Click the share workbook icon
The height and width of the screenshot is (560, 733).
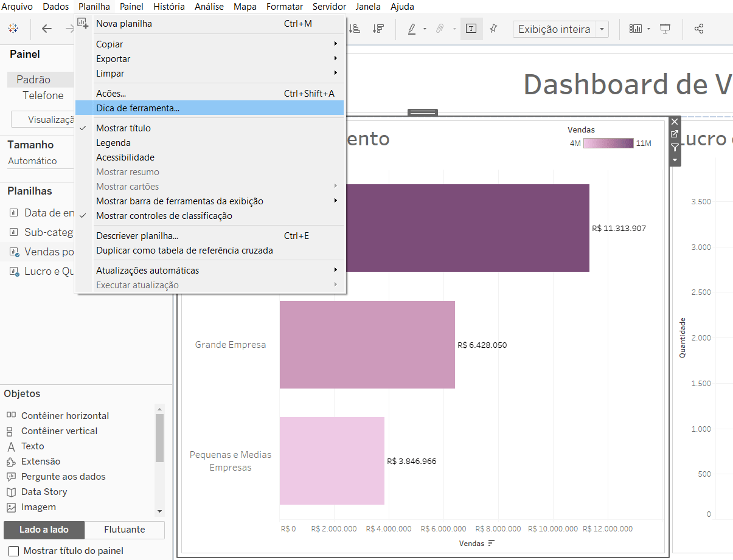(x=699, y=29)
